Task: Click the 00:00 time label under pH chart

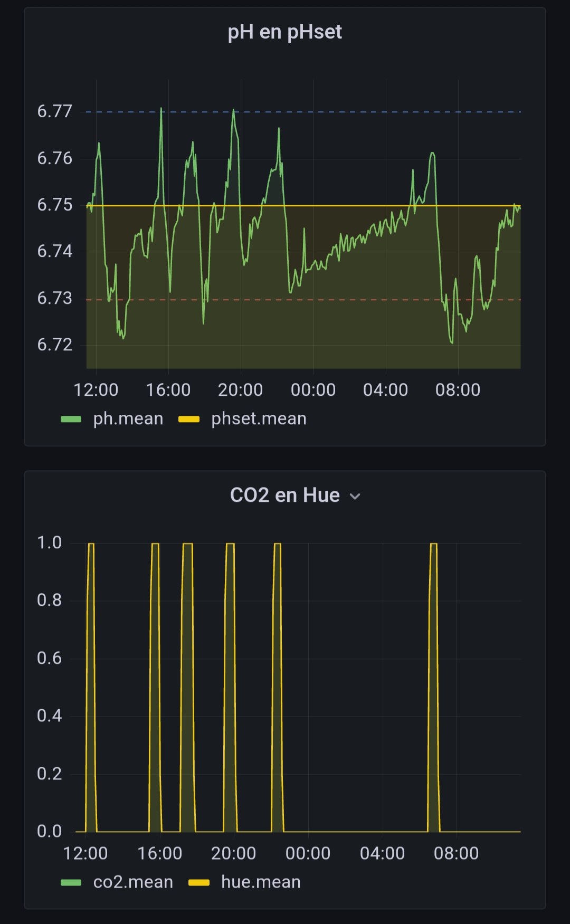Action: pos(313,390)
